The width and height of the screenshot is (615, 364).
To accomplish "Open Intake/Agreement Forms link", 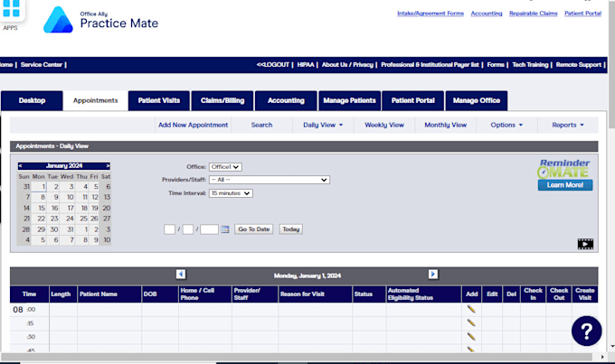I will [x=430, y=14].
